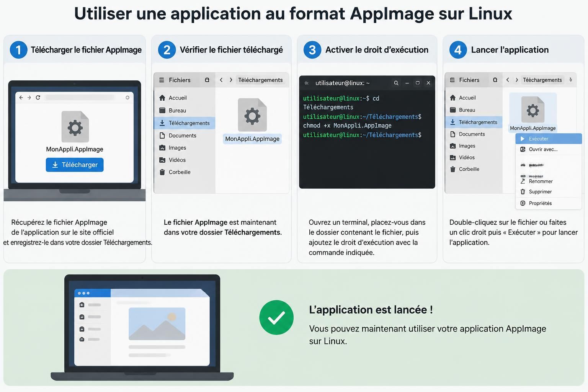
Task: Click the browser reload icon in step 1
Action: pyautogui.click(x=38, y=98)
